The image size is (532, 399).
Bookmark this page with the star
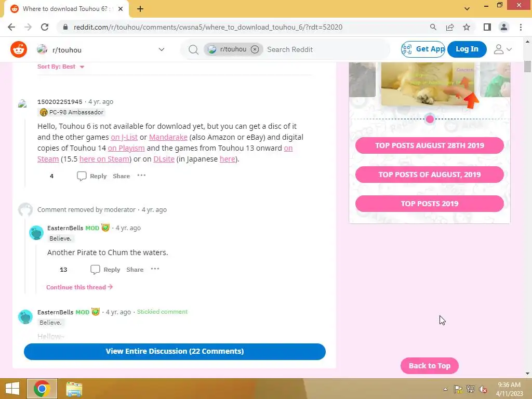pos(467,27)
